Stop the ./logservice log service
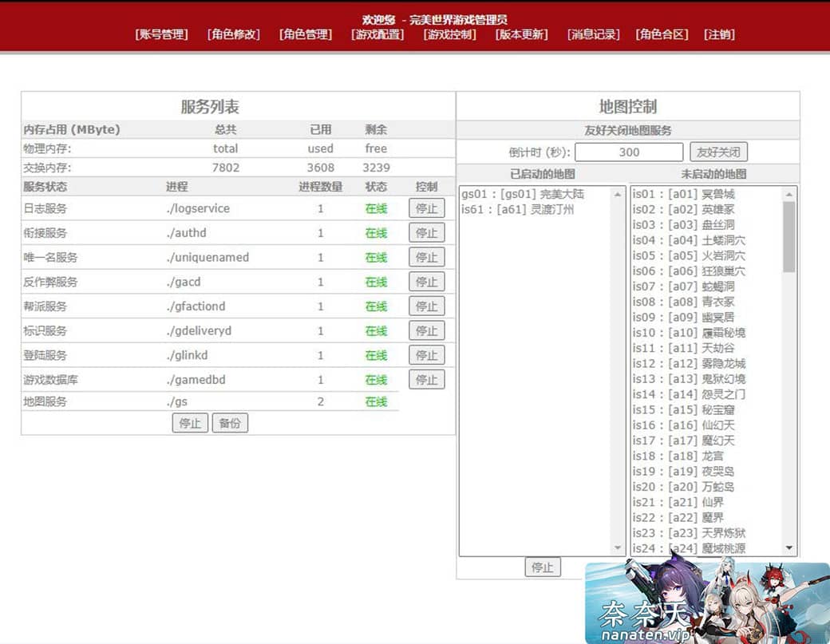The image size is (830, 644). tap(427, 208)
